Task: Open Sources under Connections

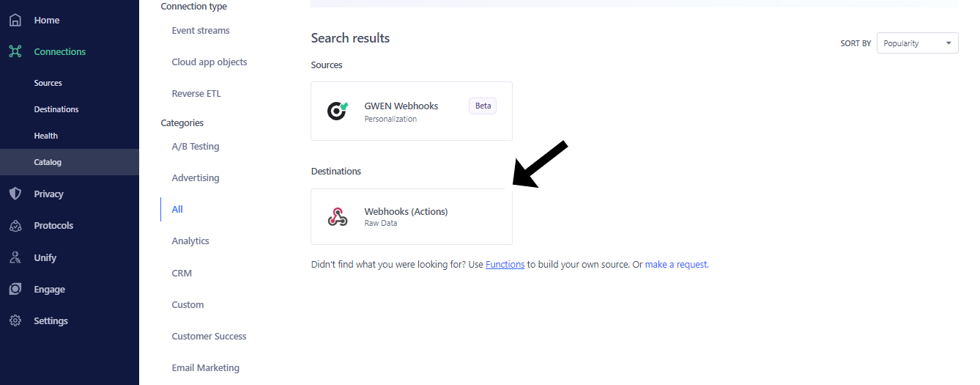Action: point(48,83)
